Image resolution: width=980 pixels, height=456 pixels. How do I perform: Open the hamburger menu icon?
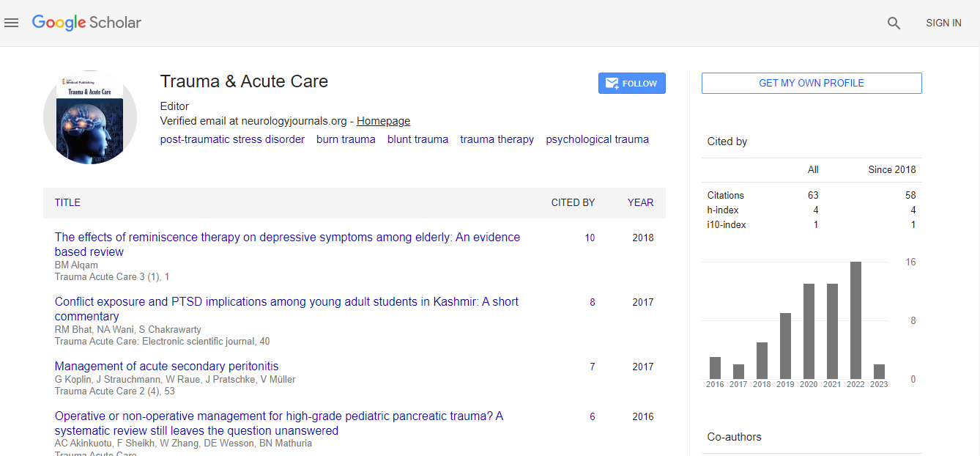[11, 23]
